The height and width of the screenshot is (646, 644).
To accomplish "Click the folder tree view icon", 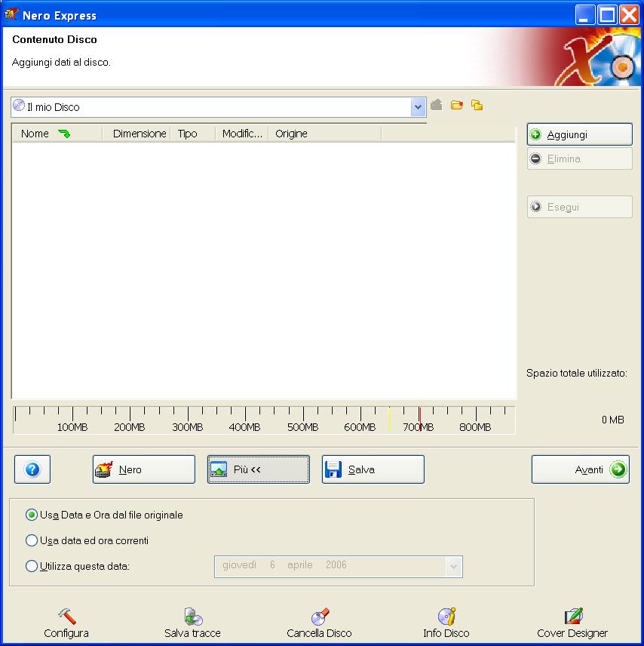I will [x=477, y=106].
